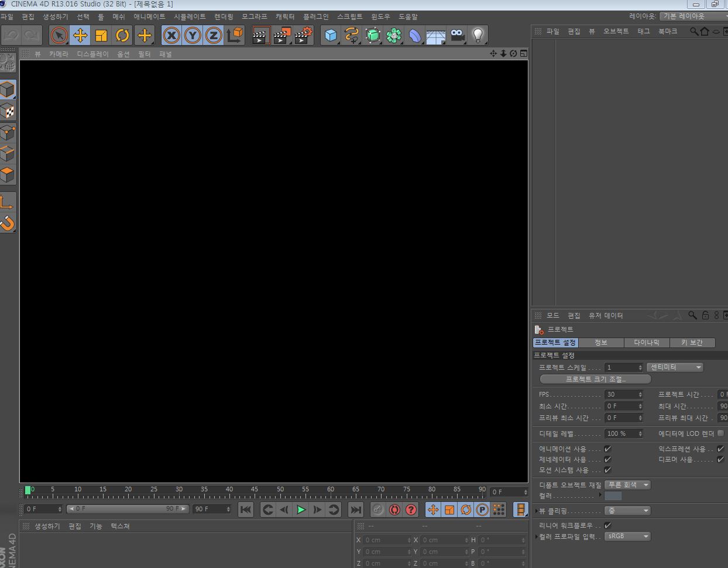This screenshot has height=568, width=728.
Task: Toggle 리니어 워크플로우 checkbox
Action: pyautogui.click(x=607, y=525)
